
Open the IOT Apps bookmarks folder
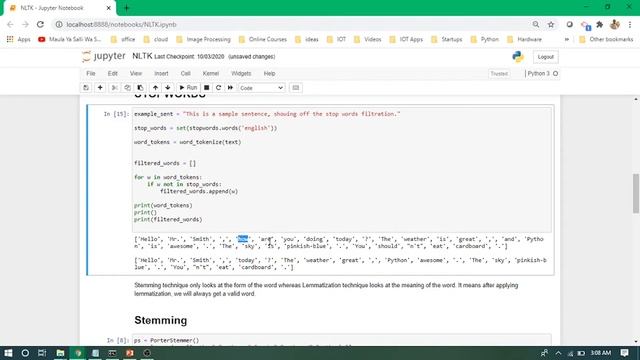(406, 39)
